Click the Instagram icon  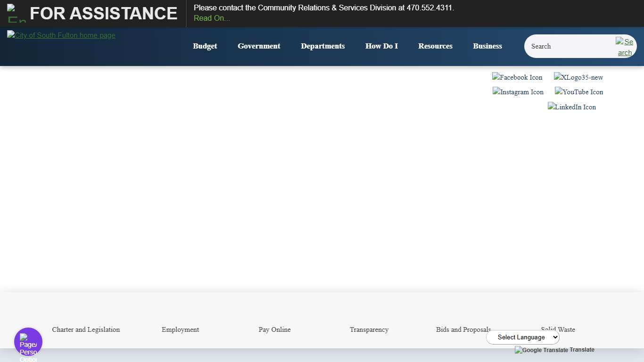click(518, 92)
